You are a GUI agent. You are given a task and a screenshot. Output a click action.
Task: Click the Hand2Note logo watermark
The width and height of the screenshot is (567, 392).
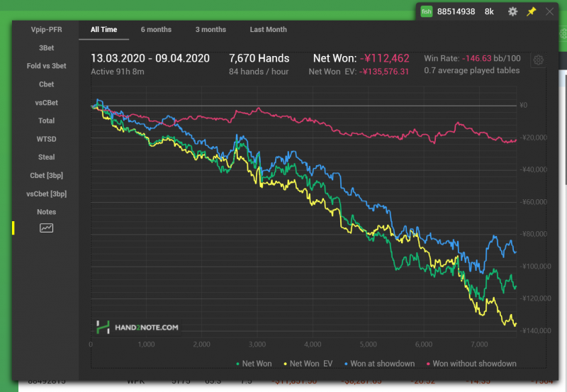coord(137,327)
